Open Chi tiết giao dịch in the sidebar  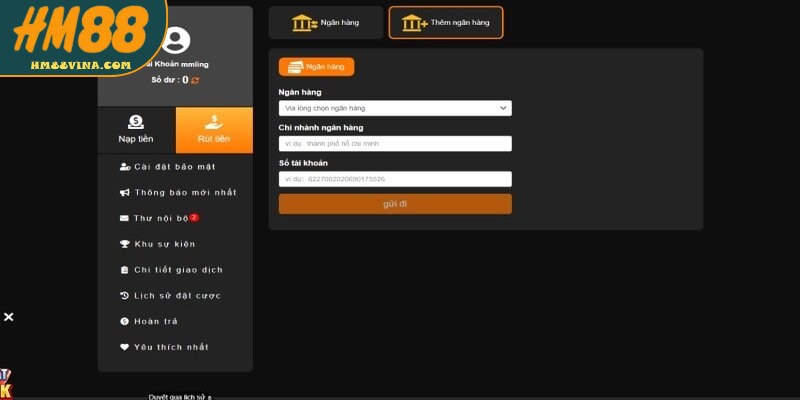pyautogui.click(x=178, y=270)
